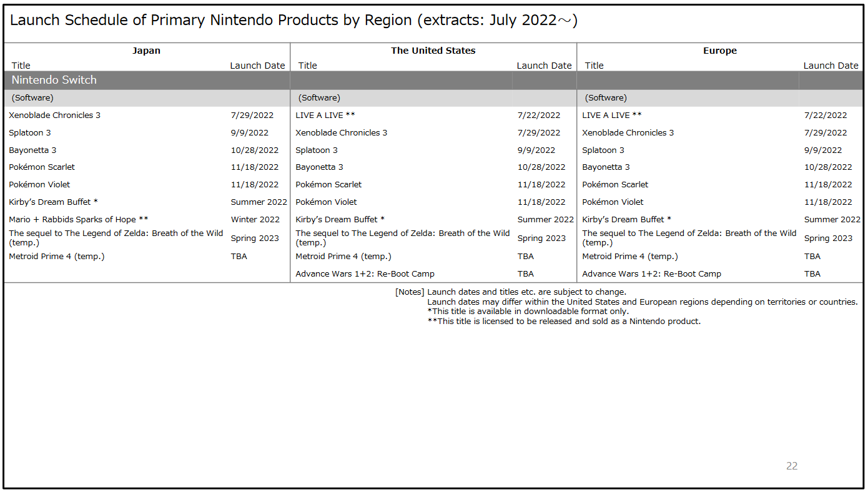Click the page number 22

[791, 466]
